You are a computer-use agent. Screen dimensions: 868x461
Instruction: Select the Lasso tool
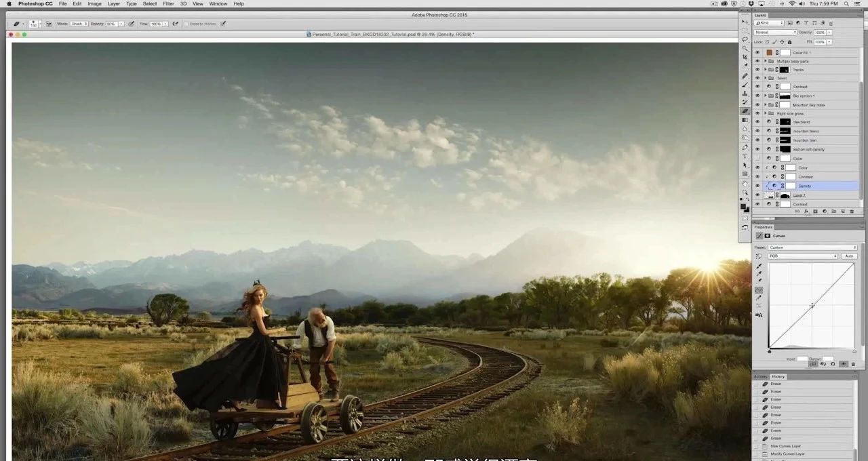[x=746, y=40]
